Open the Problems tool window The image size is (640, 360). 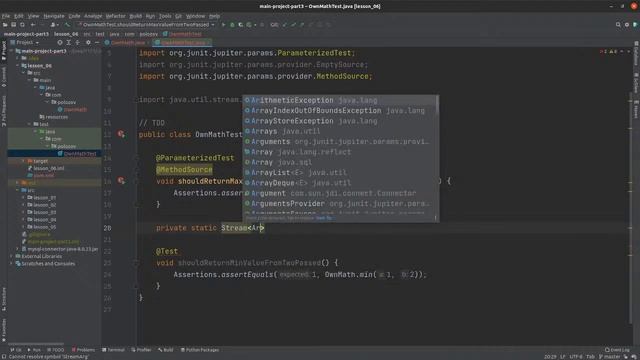pyautogui.click(x=83, y=350)
